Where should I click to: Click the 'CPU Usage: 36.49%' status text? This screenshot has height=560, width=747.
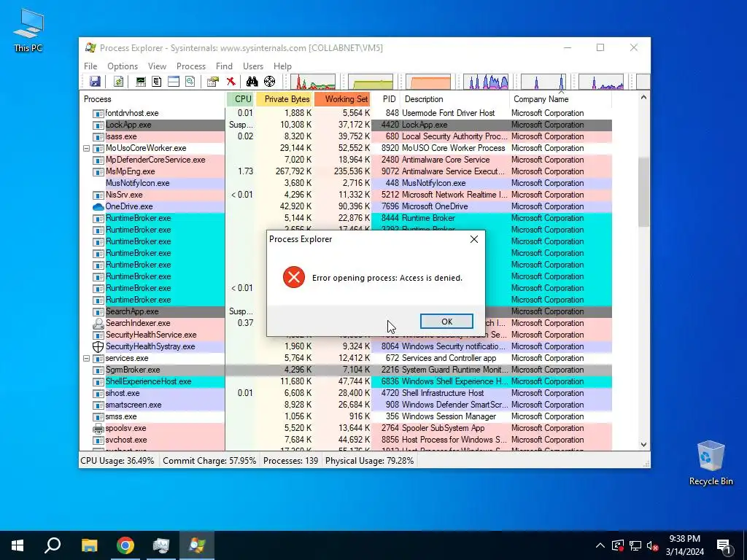pyautogui.click(x=117, y=461)
